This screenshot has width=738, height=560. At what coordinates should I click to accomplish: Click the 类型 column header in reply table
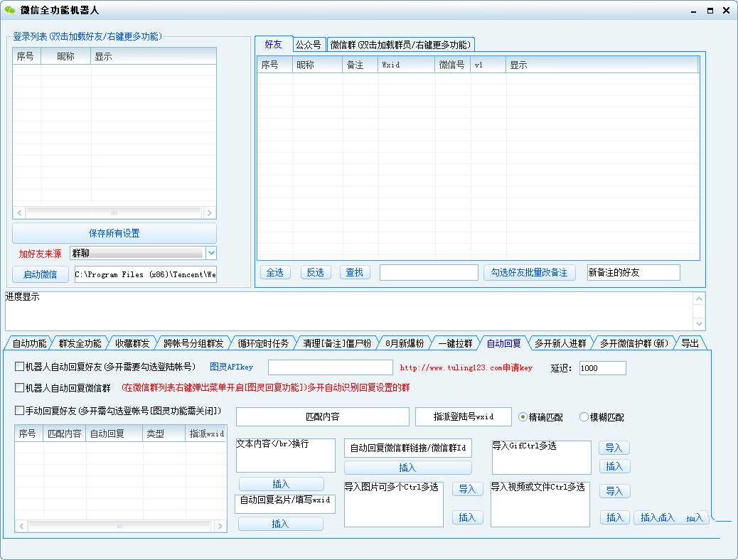[164, 434]
